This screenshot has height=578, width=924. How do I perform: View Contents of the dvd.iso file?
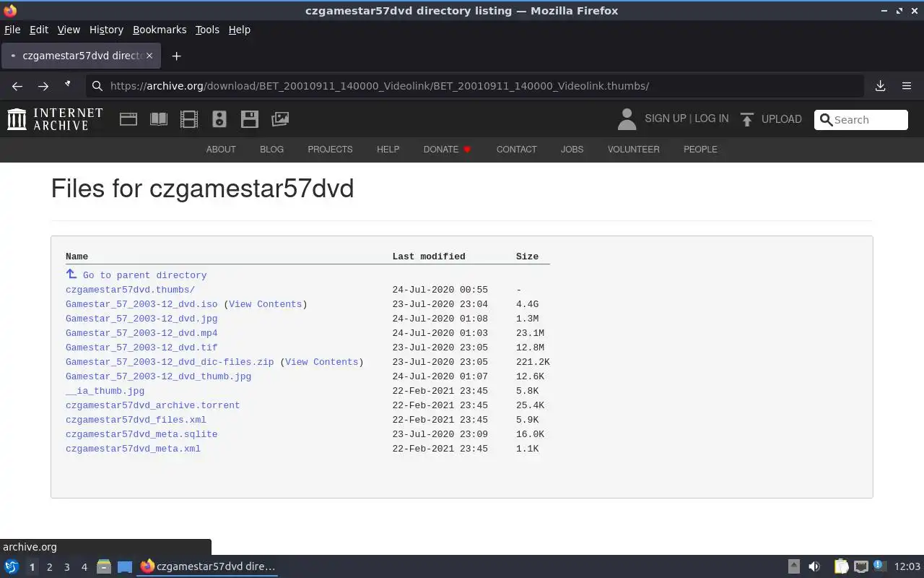click(x=265, y=304)
